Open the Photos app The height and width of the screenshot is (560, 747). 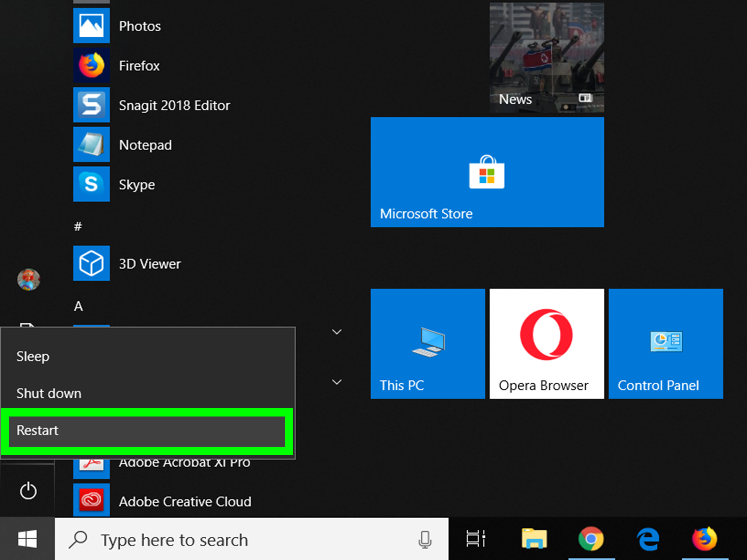pos(117,26)
